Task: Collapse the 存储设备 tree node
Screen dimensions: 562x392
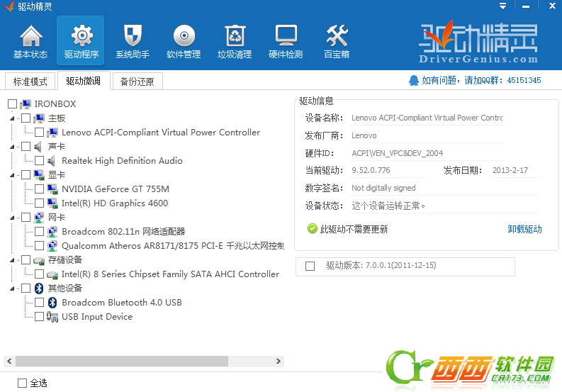Action: (x=12, y=260)
